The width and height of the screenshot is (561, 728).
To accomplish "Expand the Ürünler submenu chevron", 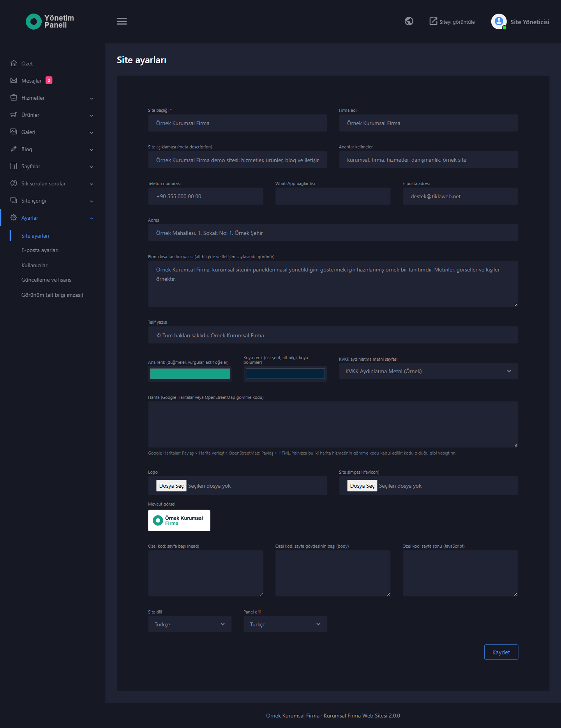I will tap(92, 115).
